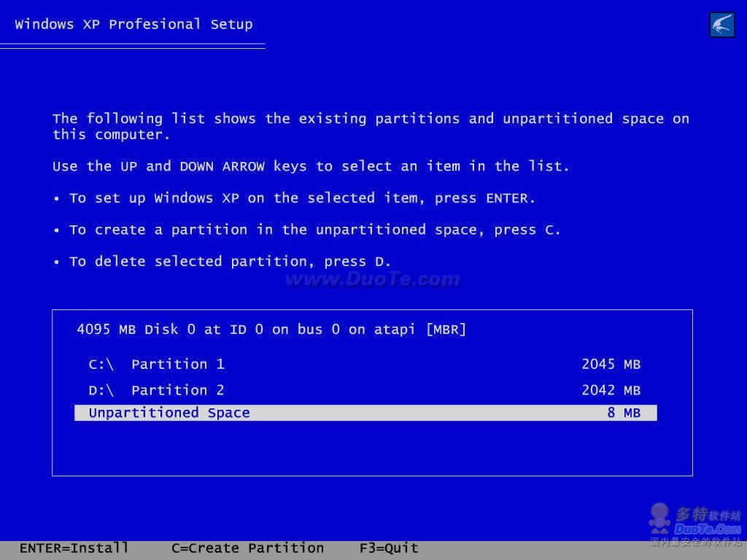Click the C=Create Partition status bar entry

(x=248, y=548)
